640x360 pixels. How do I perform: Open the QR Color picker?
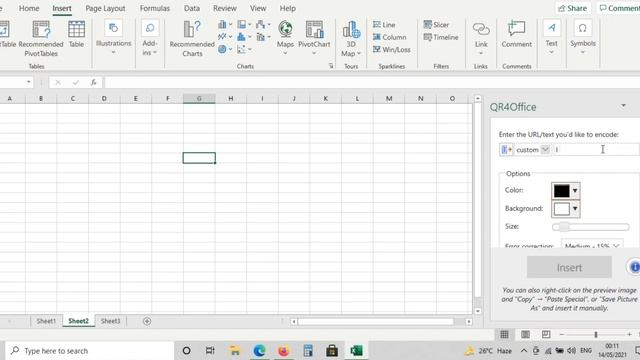[x=566, y=191]
